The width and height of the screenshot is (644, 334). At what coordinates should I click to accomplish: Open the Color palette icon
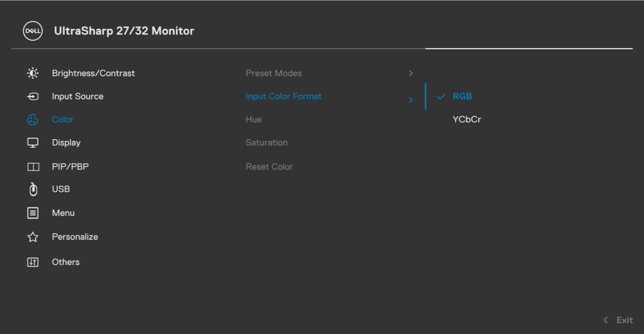(x=33, y=119)
